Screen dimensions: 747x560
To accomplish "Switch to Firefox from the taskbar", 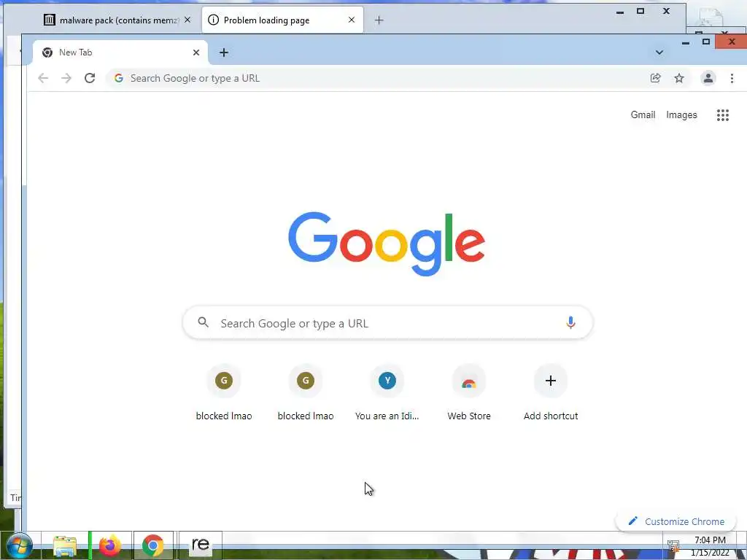I will (x=109, y=545).
